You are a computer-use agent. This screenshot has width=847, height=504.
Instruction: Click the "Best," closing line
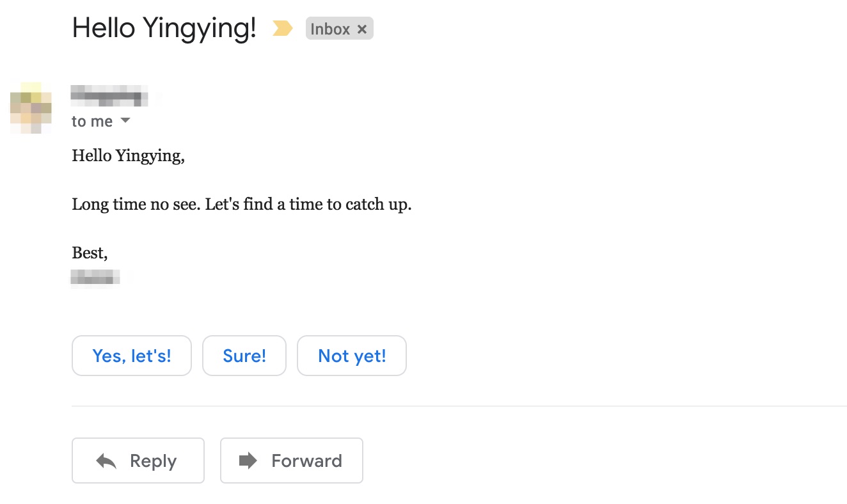point(90,253)
